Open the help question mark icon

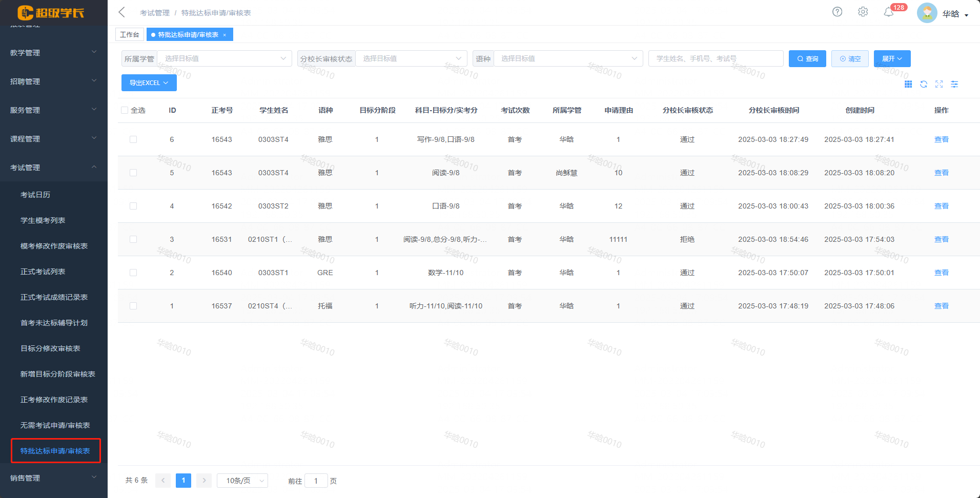[837, 12]
